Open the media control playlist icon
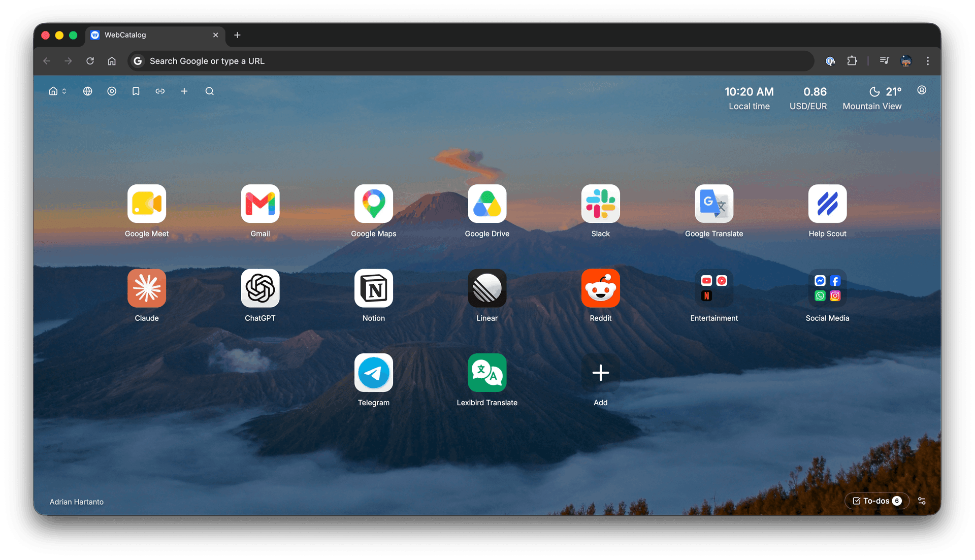The width and height of the screenshot is (975, 560). 884,61
